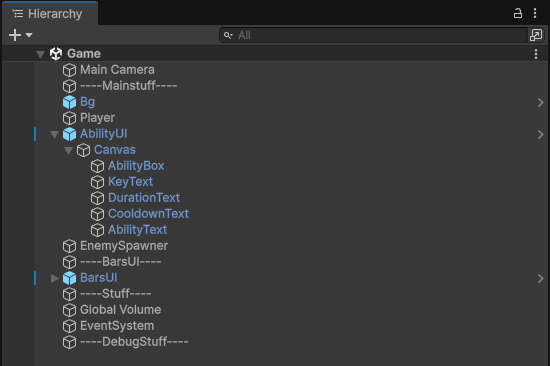Click the BarsUI prefab cube icon
The image size is (550, 366).
[x=69, y=278]
